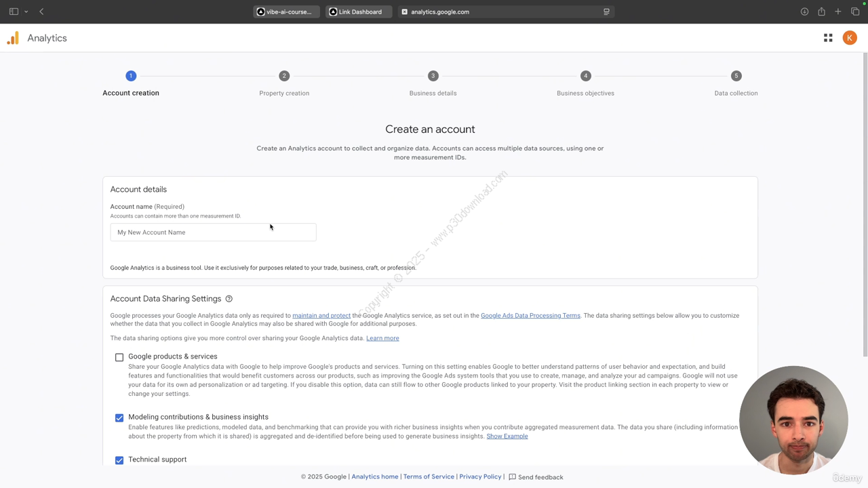
Task: Open the Google apps grid menu
Action: click(x=828, y=38)
